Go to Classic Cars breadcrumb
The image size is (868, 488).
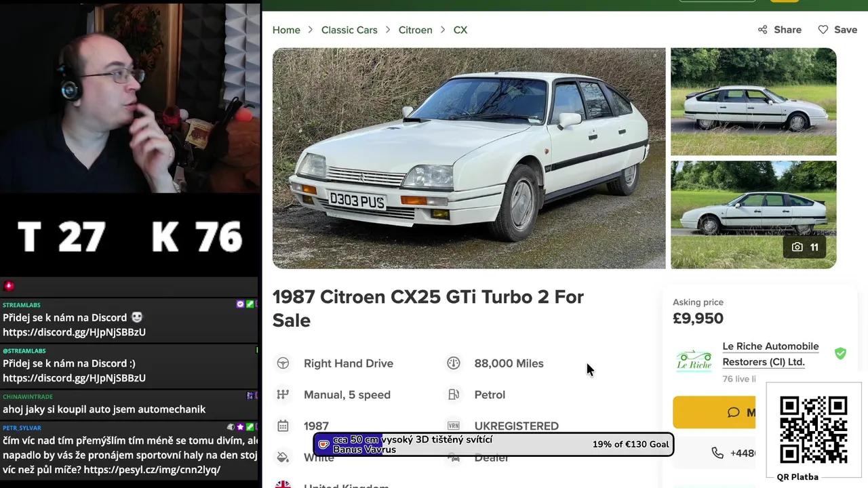pos(349,30)
